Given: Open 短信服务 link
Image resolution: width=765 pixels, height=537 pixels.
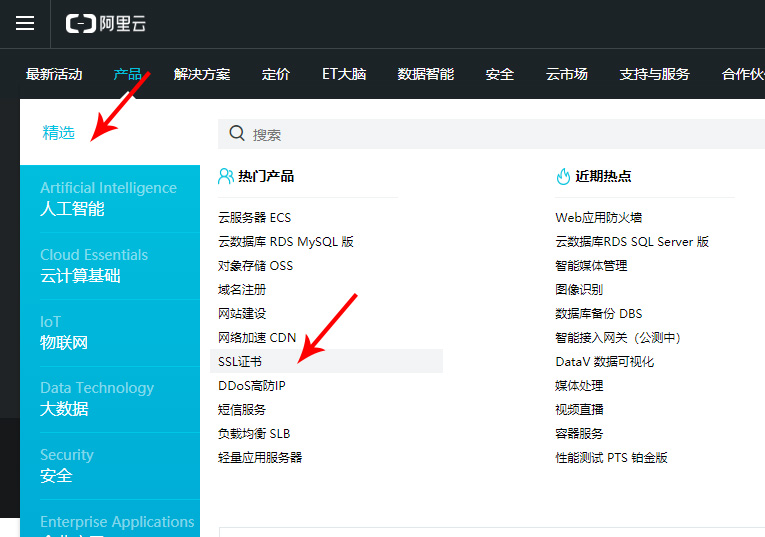Looking at the screenshot, I should click(242, 410).
